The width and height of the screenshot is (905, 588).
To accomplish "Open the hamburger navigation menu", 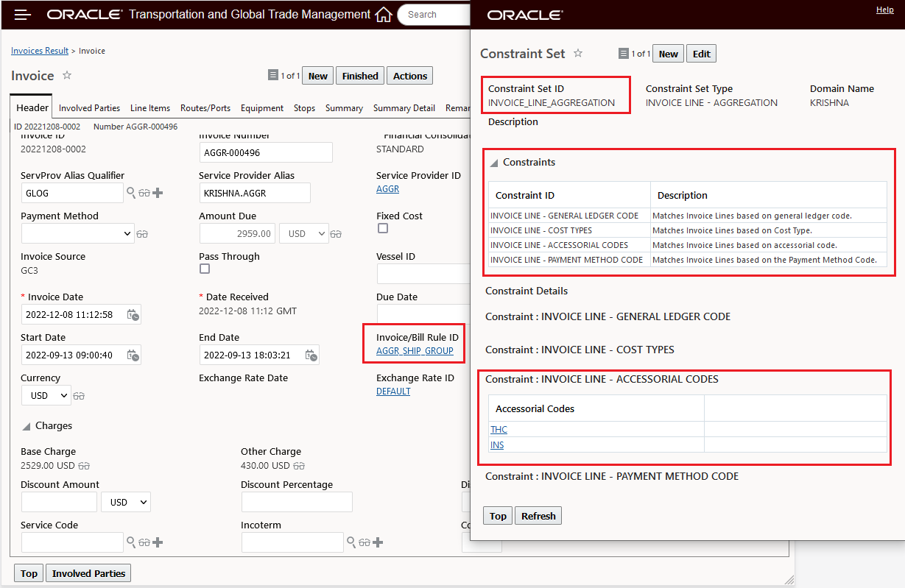I will 23,15.
